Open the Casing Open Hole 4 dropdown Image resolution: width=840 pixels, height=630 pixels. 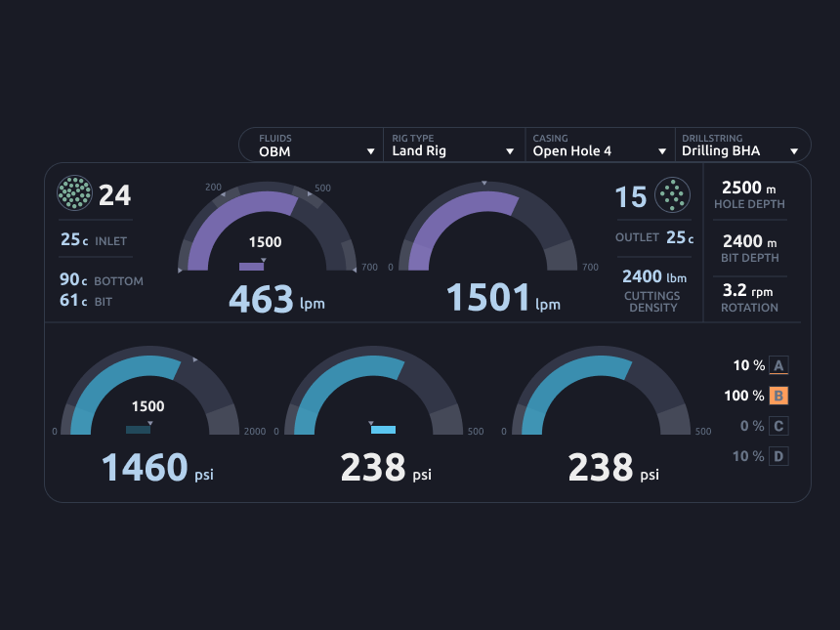coord(600,145)
